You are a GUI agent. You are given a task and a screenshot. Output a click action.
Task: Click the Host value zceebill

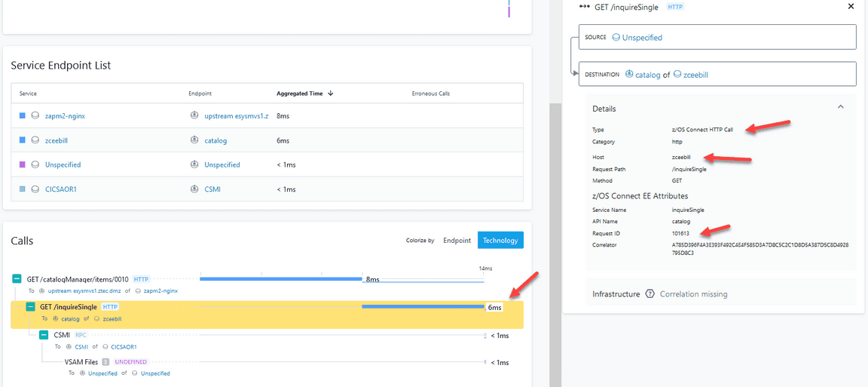pyautogui.click(x=681, y=158)
